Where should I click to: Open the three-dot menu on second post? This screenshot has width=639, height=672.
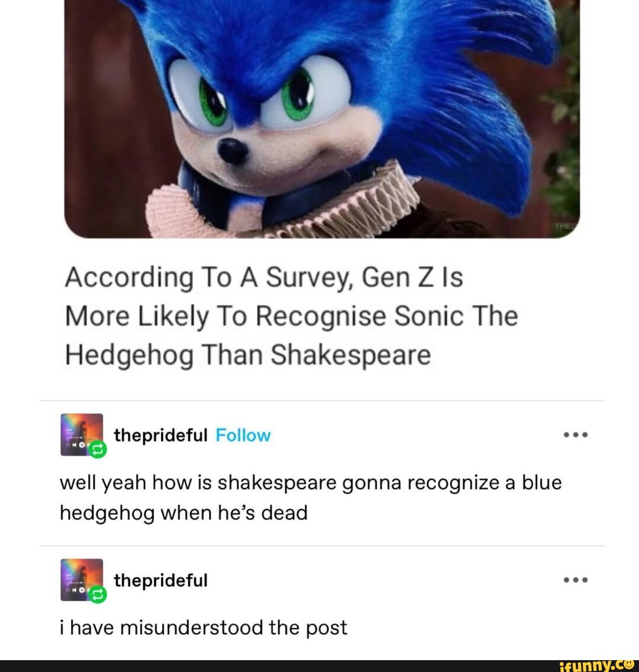point(576,579)
